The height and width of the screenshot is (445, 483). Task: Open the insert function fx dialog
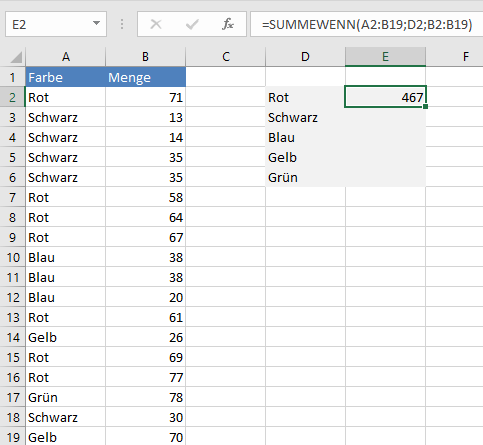point(228,24)
